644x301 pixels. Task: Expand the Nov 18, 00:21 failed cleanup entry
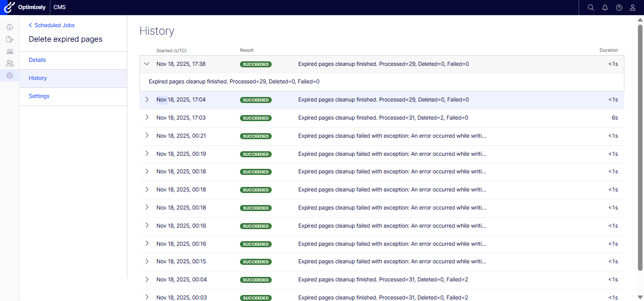tap(147, 136)
